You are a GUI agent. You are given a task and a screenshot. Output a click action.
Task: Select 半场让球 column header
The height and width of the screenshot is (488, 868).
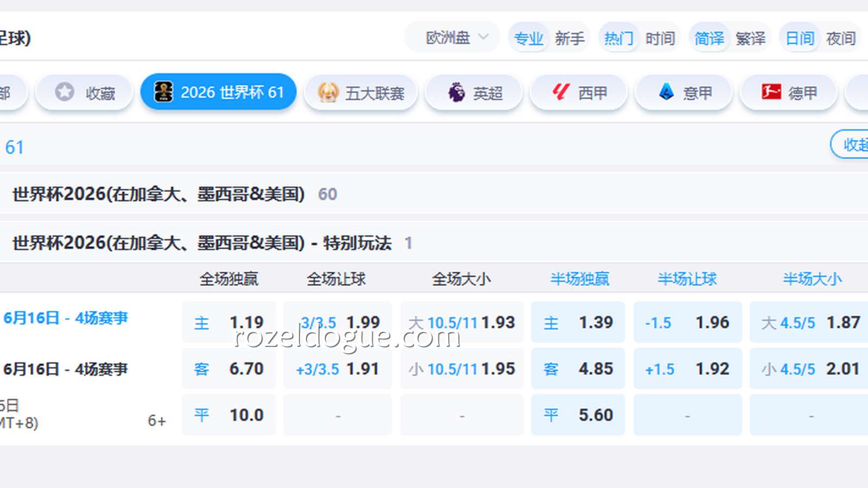click(687, 279)
